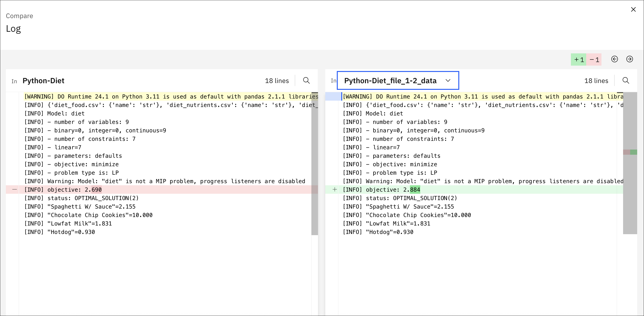
Task: Click left 'number of constraints: 7' line
Action: (x=80, y=139)
